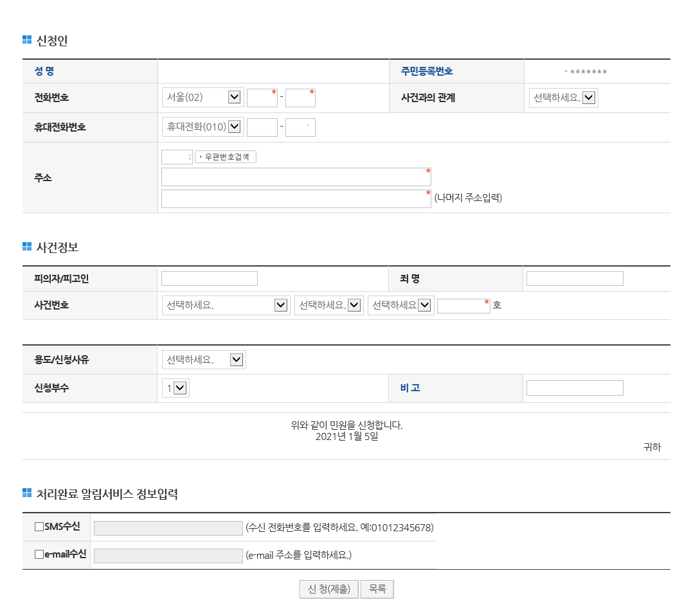Click the e-mail address input field
691x616 pixels.
(x=168, y=556)
